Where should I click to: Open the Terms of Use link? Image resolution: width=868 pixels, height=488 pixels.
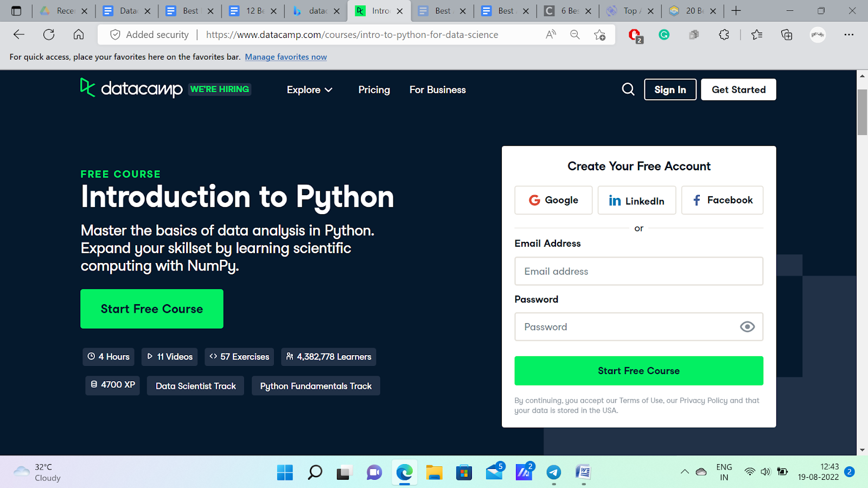coord(641,401)
